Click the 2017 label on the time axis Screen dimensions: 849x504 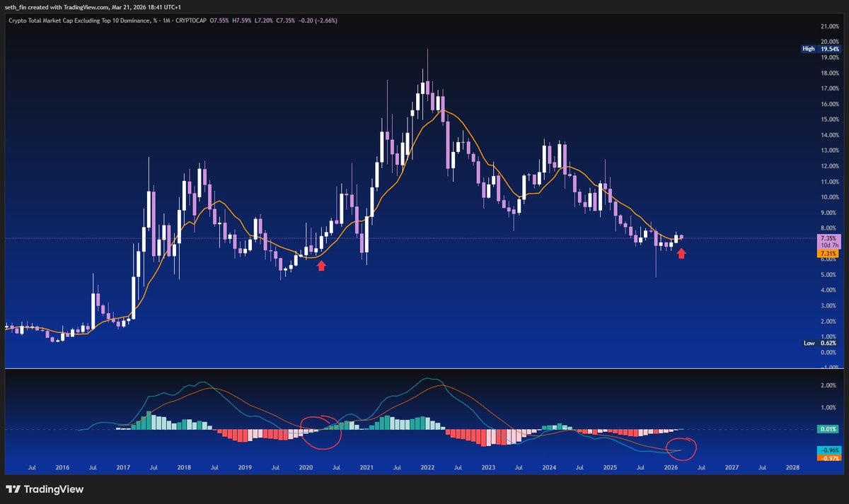(x=123, y=468)
